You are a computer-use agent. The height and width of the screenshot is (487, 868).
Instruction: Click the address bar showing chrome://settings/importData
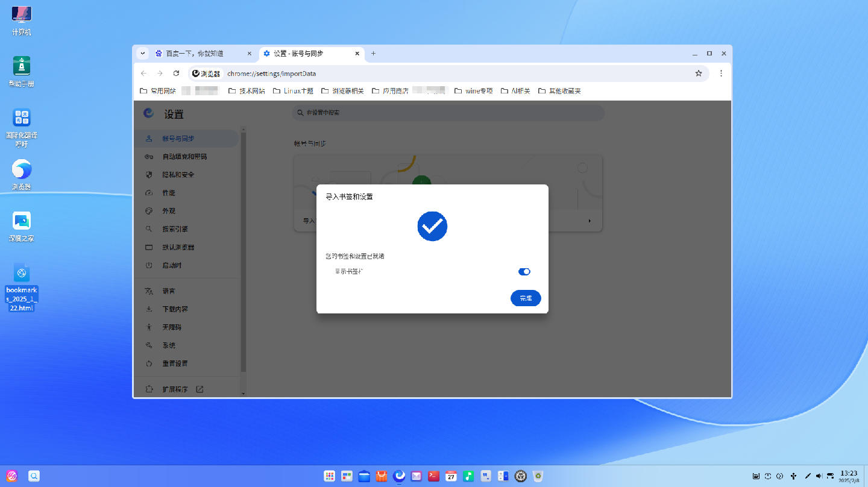click(x=449, y=74)
